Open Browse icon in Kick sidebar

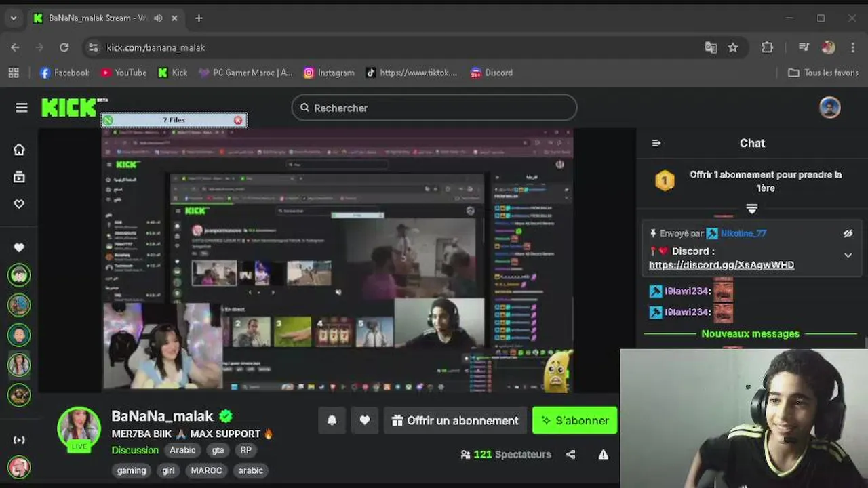click(x=19, y=177)
